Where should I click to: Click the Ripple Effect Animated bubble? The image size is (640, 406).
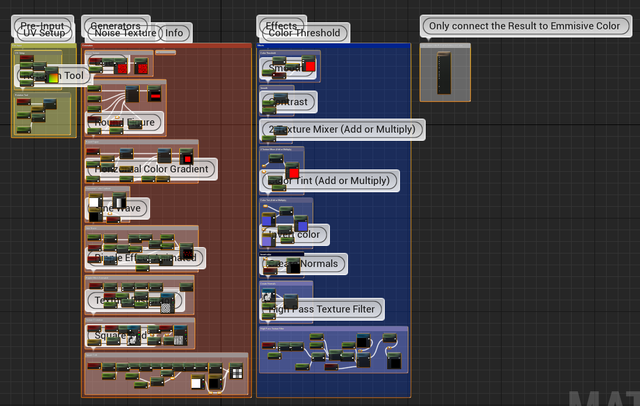coord(145,258)
